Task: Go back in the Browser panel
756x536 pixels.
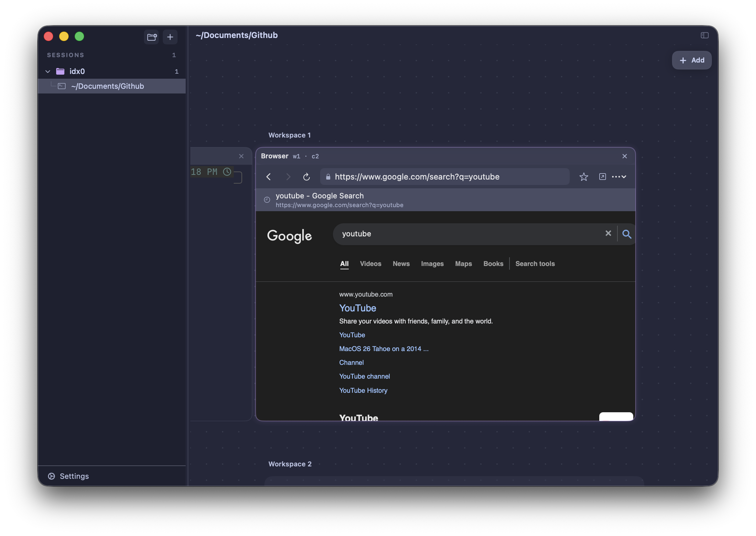Action: coord(268,177)
